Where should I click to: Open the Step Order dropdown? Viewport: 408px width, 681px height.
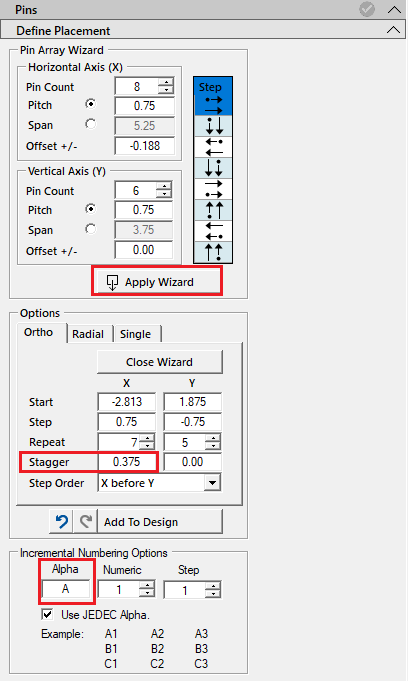click(212, 483)
